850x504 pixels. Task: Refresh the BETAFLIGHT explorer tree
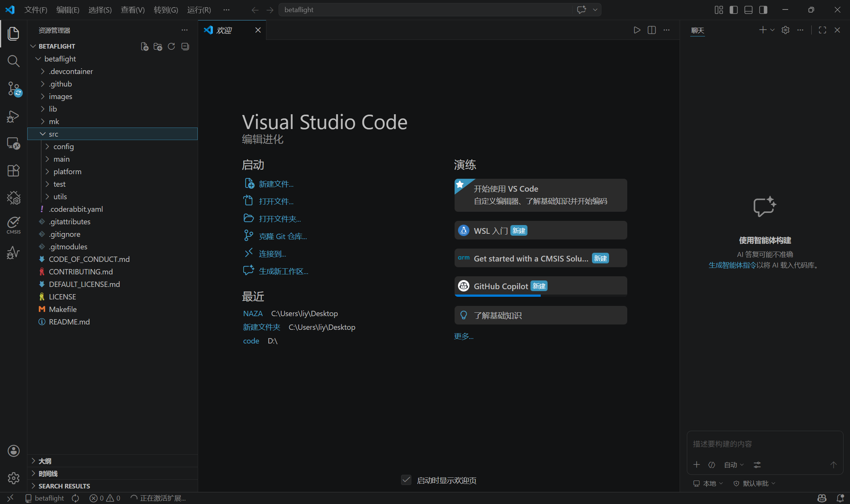pyautogui.click(x=172, y=46)
